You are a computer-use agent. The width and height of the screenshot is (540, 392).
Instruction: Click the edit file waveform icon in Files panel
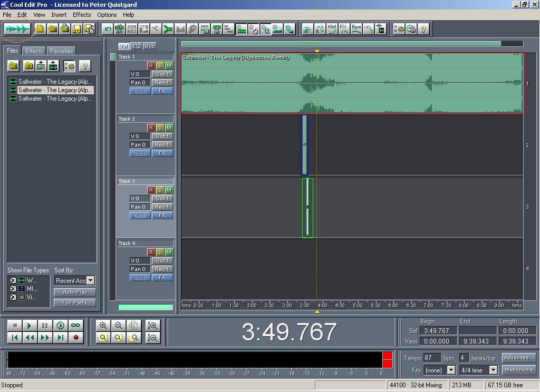(x=53, y=65)
